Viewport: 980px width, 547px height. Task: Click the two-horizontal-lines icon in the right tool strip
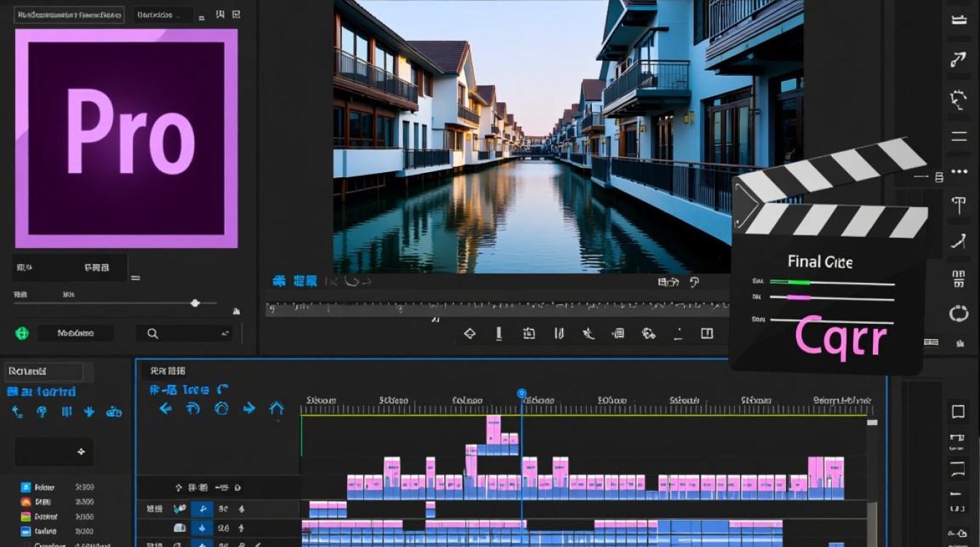[x=958, y=136]
